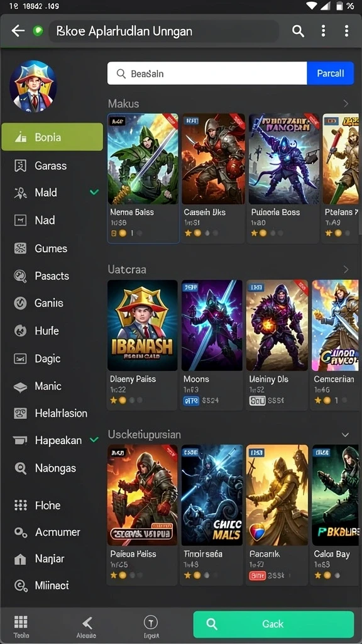Select Manic in the sidebar

[x=48, y=387]
